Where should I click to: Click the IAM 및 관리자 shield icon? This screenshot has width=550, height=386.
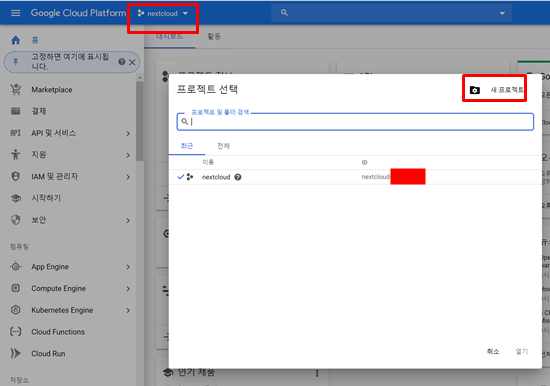(x=15, y=176)
